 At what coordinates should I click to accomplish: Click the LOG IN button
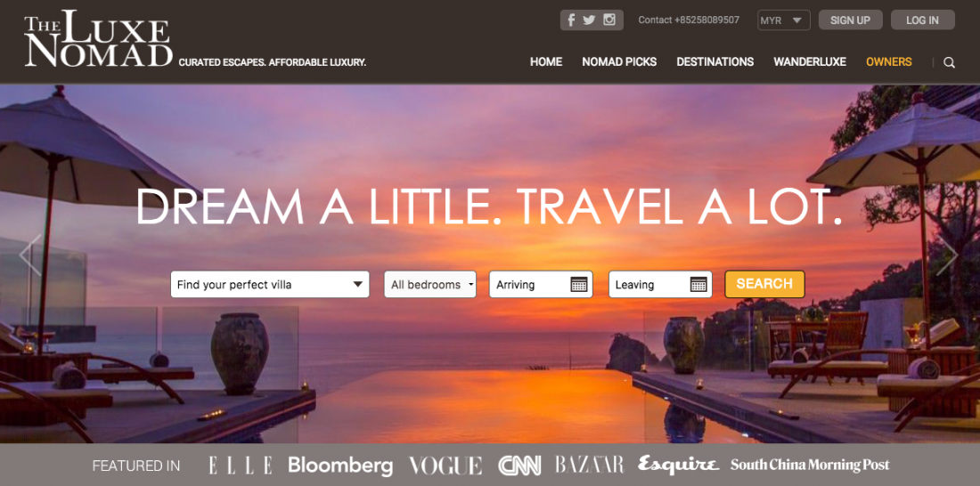[x=922, y=20]
